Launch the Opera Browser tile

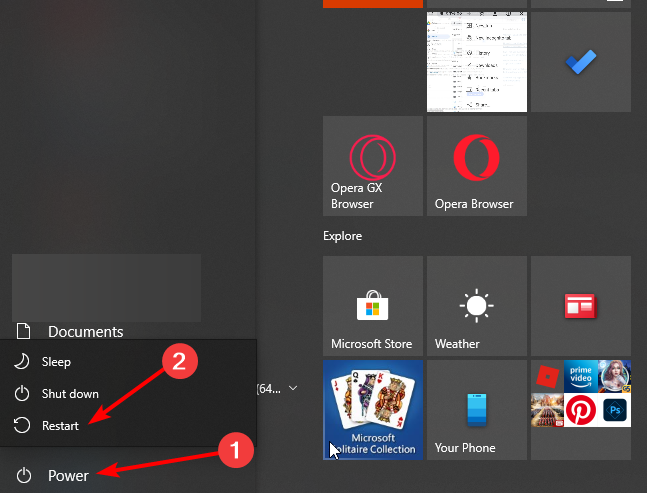pos(477,166)
